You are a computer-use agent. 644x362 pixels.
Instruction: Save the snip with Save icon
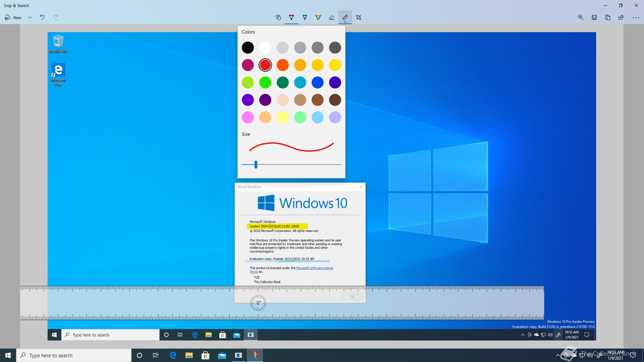point(594,17)
